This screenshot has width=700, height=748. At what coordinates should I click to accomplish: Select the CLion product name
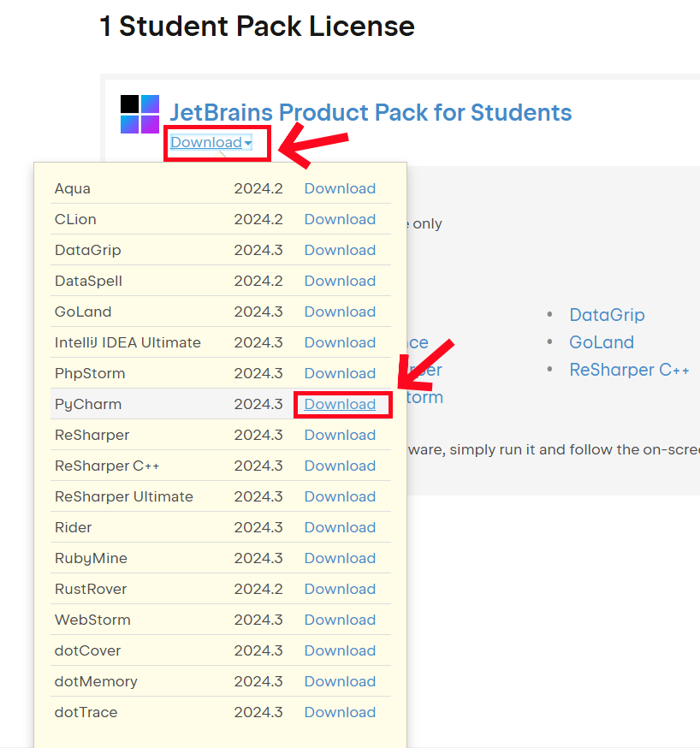75,219
